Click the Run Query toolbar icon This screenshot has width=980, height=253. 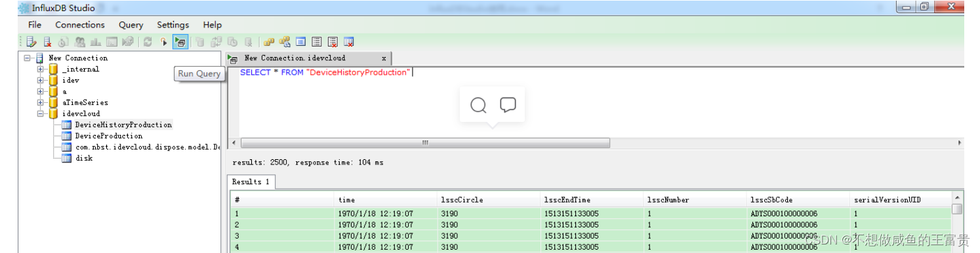(x=180, y=42)
